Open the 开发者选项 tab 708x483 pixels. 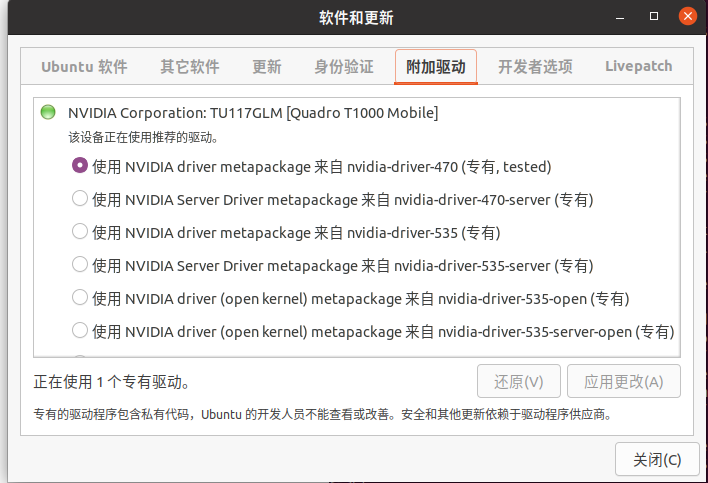(535, 67)
